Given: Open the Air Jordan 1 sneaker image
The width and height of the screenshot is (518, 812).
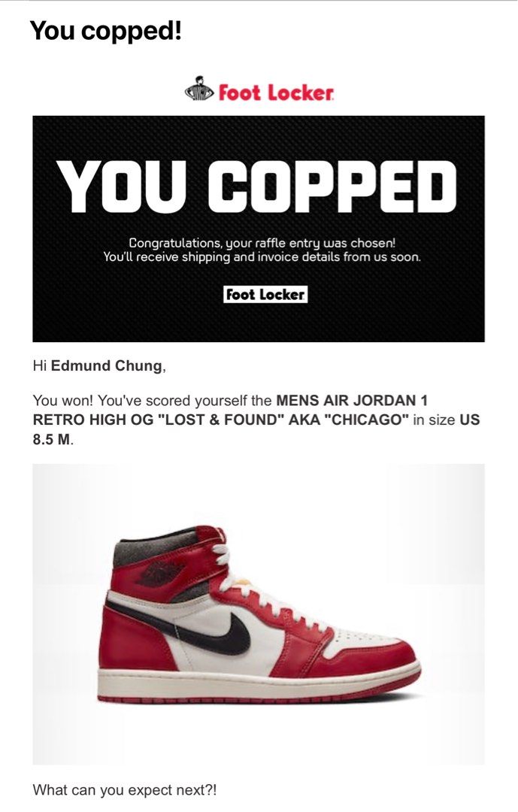Looking at the screenshot, I should (x=259, y=614).
